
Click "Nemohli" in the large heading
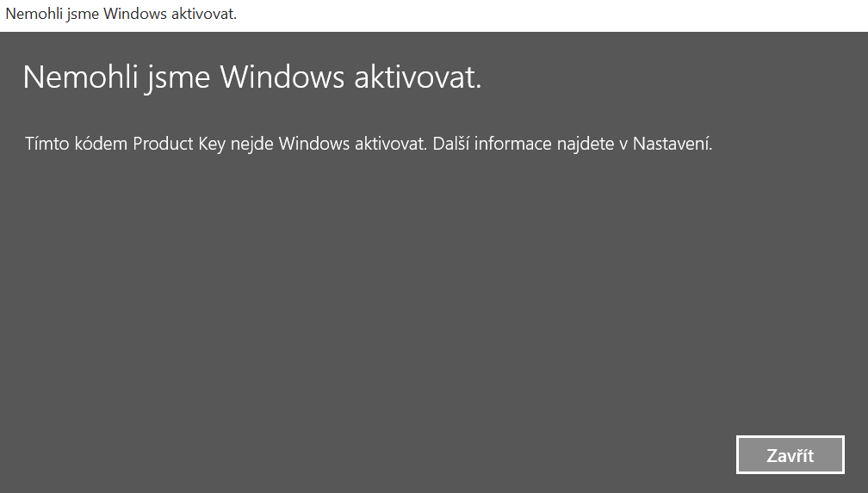tap(74, 77)
